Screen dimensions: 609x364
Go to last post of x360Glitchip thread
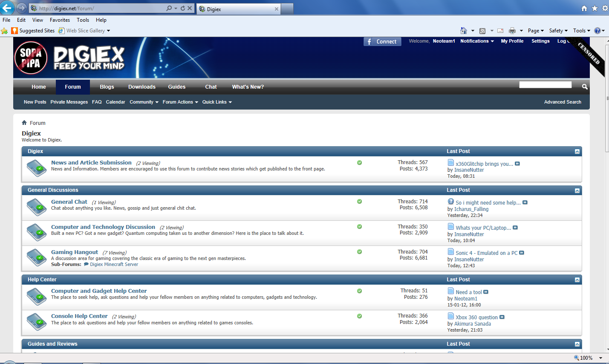(517, 164)
